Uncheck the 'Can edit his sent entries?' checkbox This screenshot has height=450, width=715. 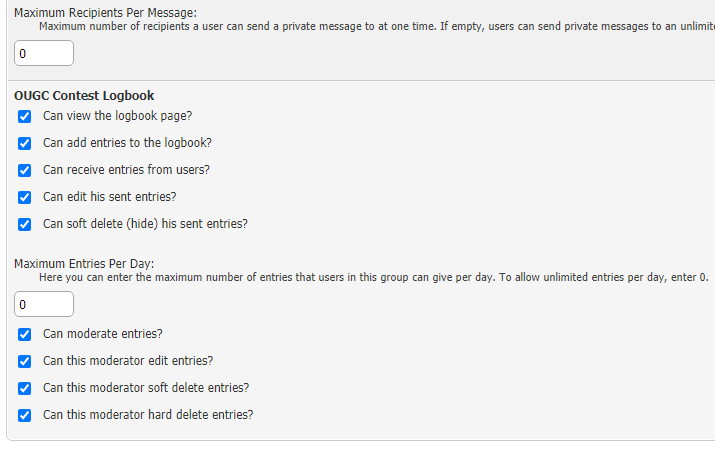click(25, 197)
